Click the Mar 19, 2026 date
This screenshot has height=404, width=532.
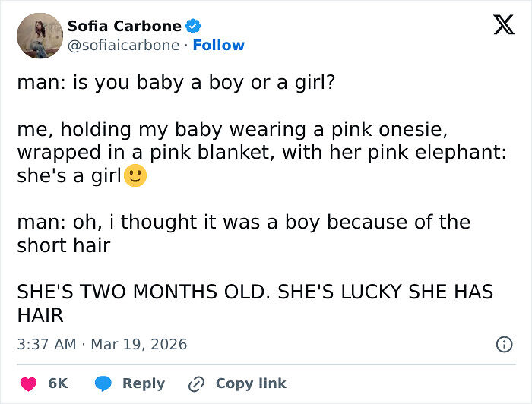pos(139,344)
